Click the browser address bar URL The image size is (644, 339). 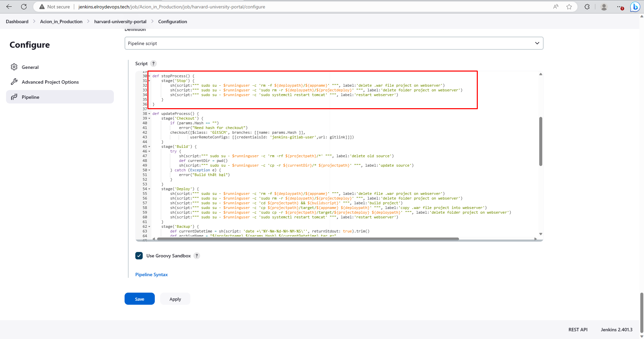pos(172,7)
